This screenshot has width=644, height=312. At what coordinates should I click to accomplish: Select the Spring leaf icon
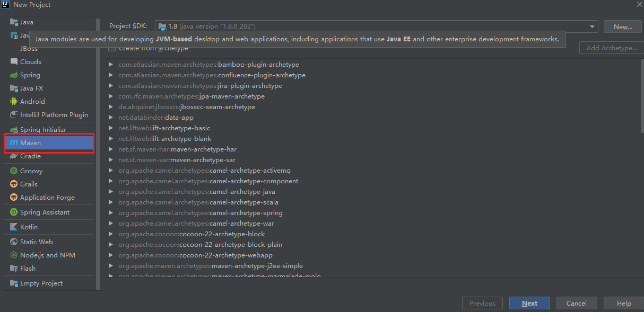click(14, 75)
